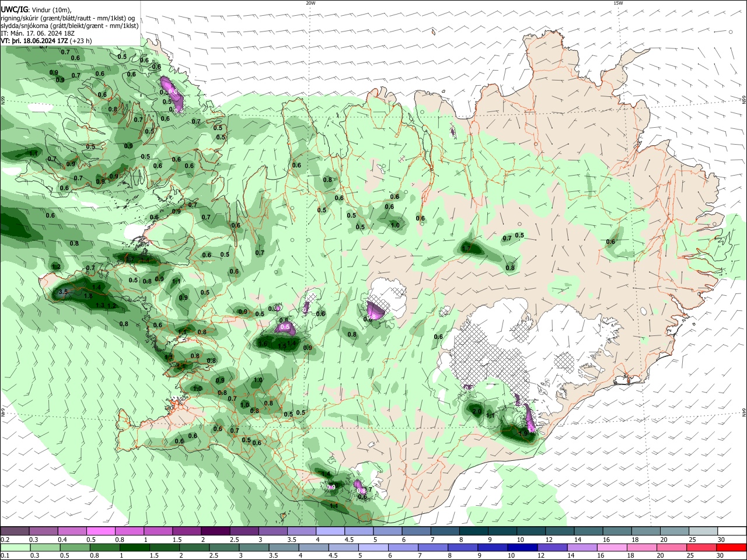This screenshot has width=747, height=560.
Task: Click the palest green lower-row swatch from 0.1 to 0.3
Action: pyautogui.click(x=15, y=547)
